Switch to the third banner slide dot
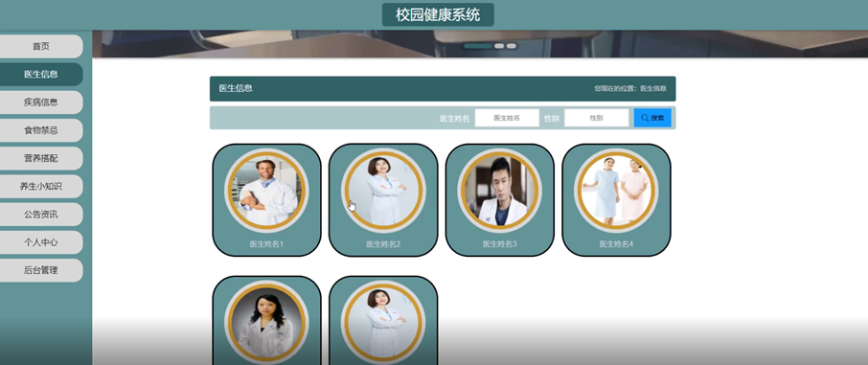Screen dimensions: 868x365 click(512, 46)
